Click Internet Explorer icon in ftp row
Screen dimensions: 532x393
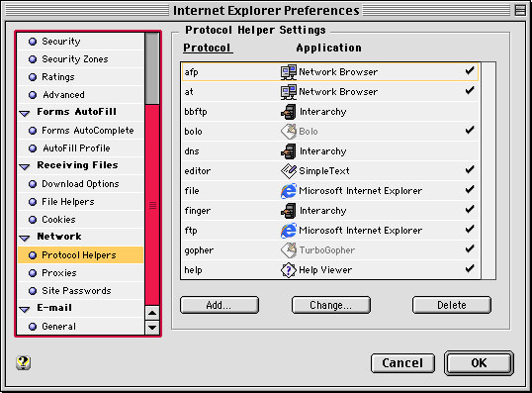click(x=289, y=231)
